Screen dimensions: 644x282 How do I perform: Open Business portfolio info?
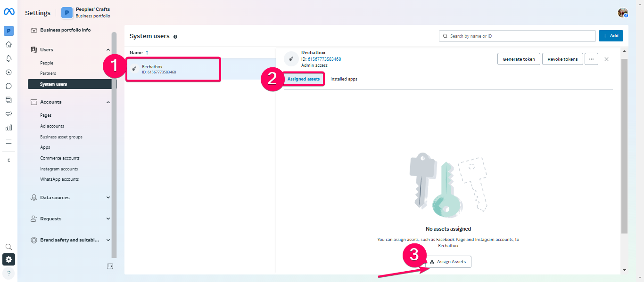click(x=65, y=30)
